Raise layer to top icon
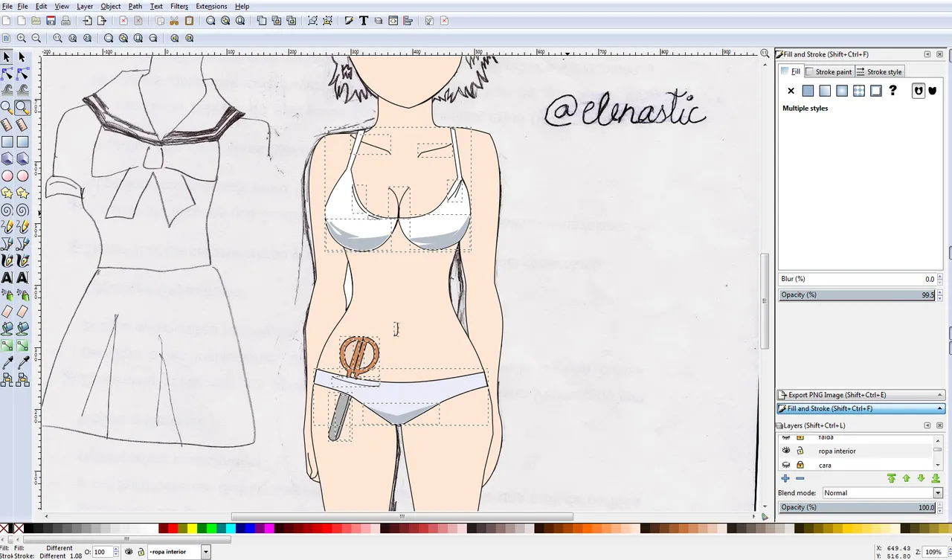 891,478
